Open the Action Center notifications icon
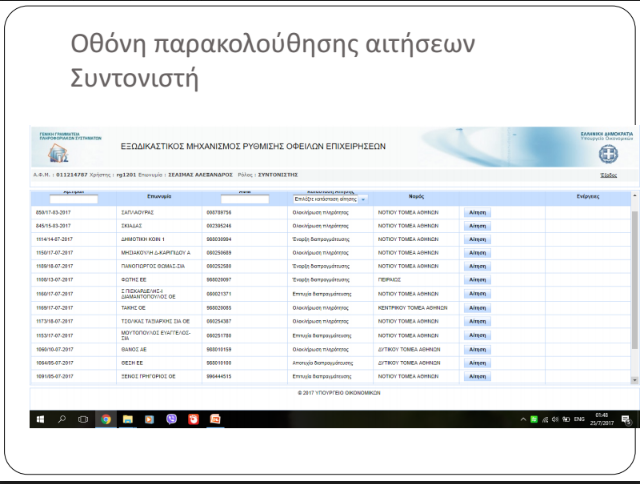 pos(627,420)
